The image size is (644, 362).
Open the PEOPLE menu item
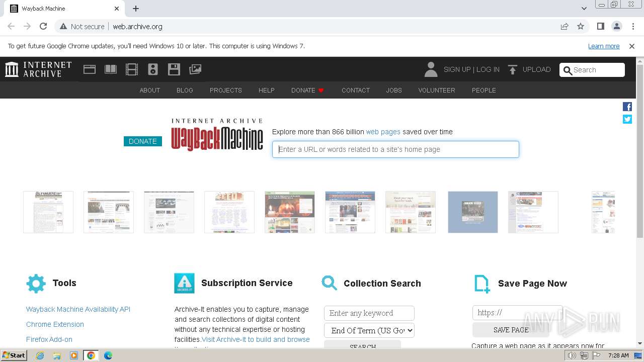point(484,90)
